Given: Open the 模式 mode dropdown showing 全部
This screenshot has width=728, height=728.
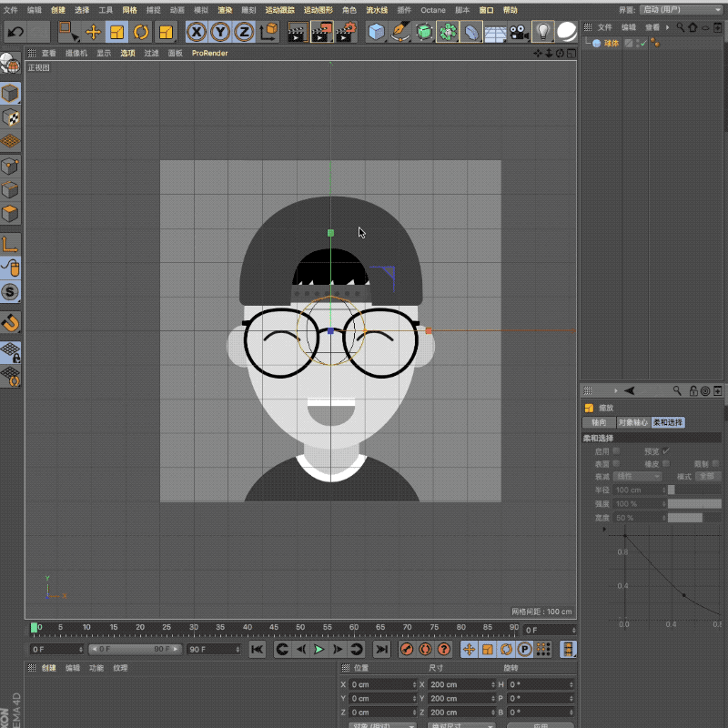Looking at the screenshot, I should [708, 476].
